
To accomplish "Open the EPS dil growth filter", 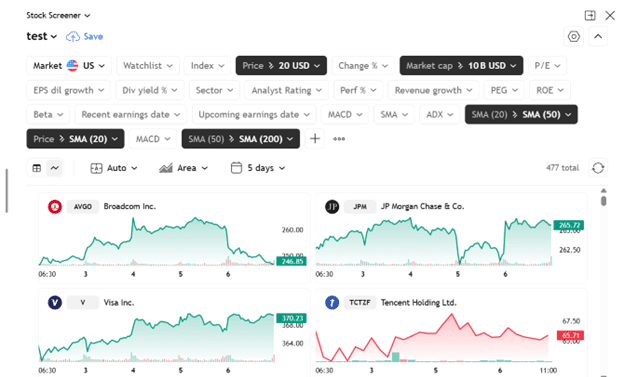I will click(68, 90).
